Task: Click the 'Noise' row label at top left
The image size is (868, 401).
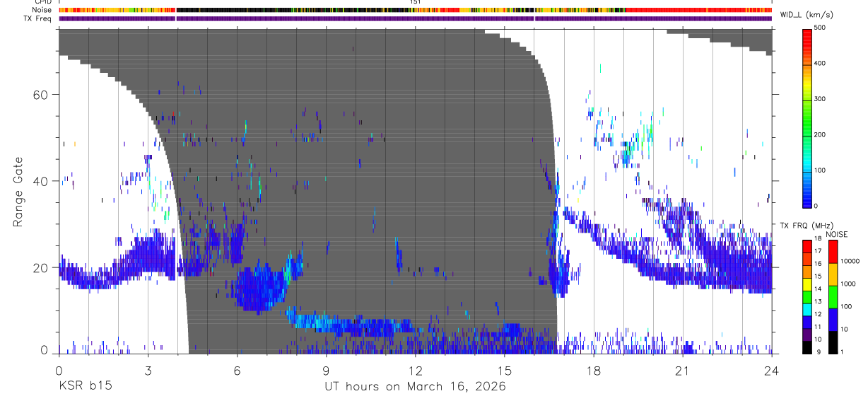Action: pos(43,11)
